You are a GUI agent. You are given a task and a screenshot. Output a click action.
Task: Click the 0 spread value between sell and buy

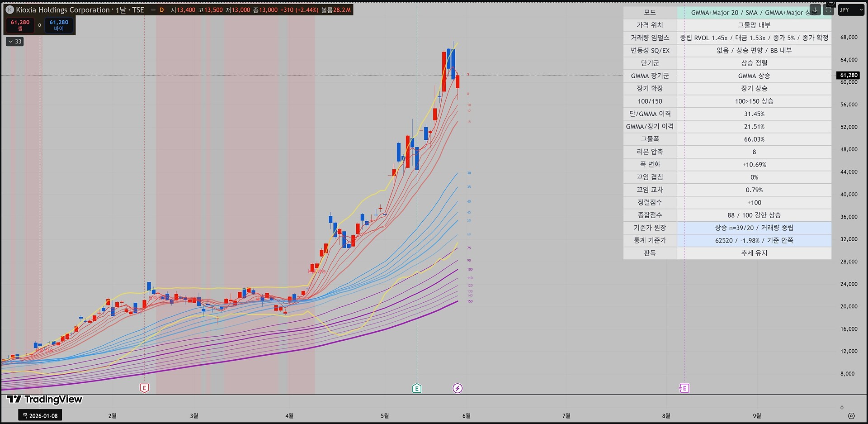tap(39, 25)
